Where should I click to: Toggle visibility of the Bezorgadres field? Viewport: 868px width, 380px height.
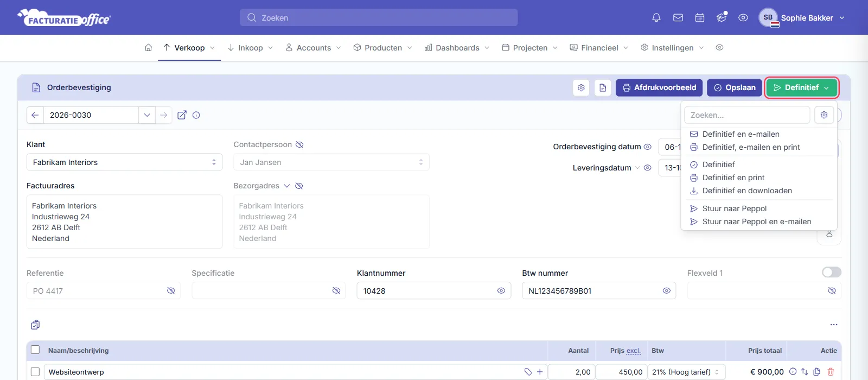[299, 186]
